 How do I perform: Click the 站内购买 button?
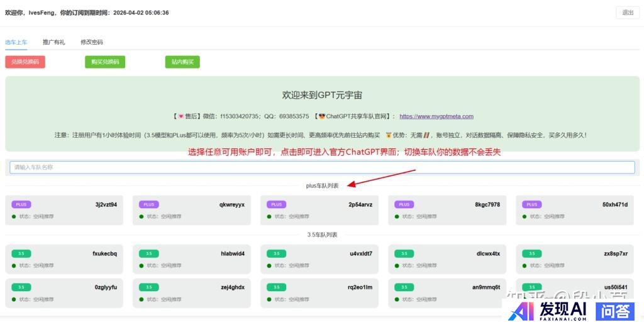click(x=182, y=62)
